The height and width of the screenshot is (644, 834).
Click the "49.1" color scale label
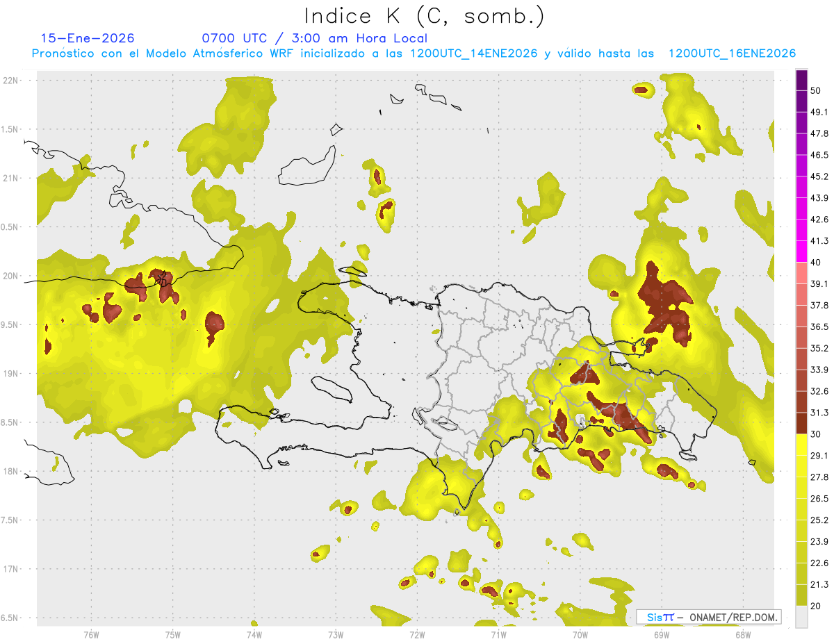[x=819, y=112]
